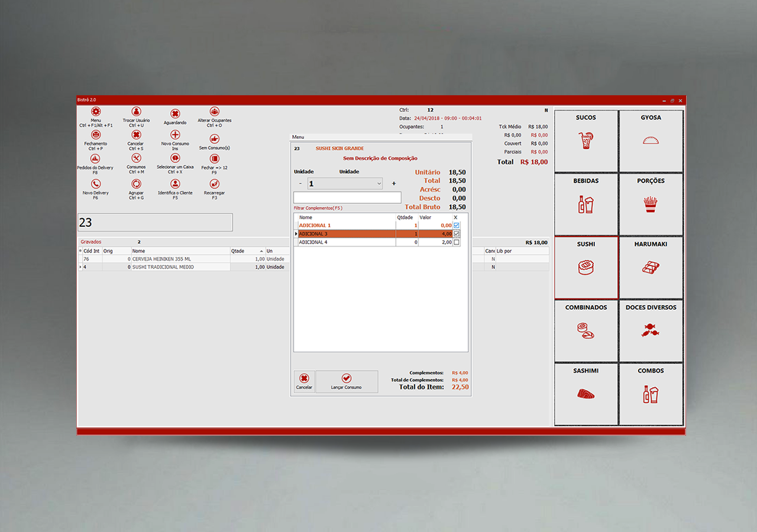Click the plus button to increase quantity
Viewport: 757px width, 532px height.
(394, 184)
